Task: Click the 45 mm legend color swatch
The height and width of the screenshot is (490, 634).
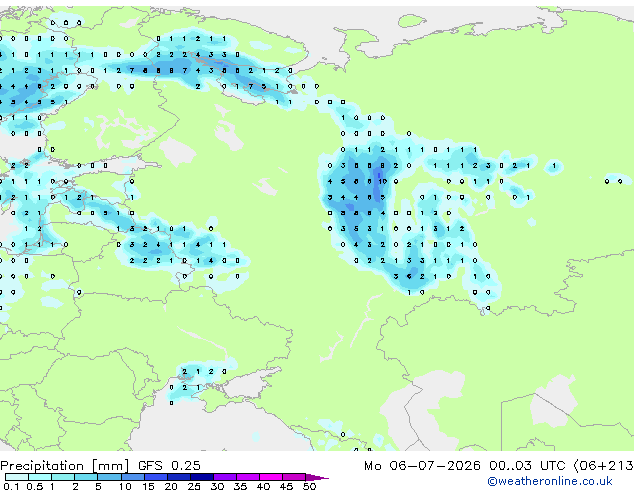Action: click(x=294, y=477)
